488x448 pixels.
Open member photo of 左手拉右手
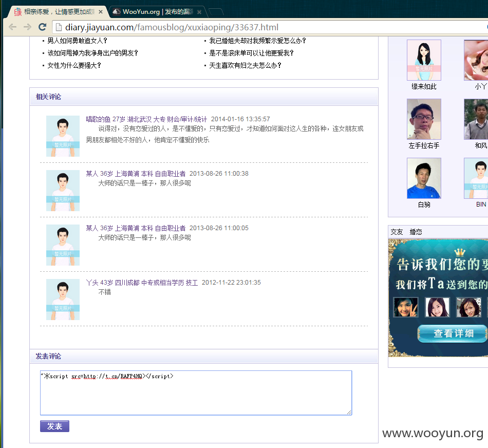pyautogui.click(x=424, y=119)
